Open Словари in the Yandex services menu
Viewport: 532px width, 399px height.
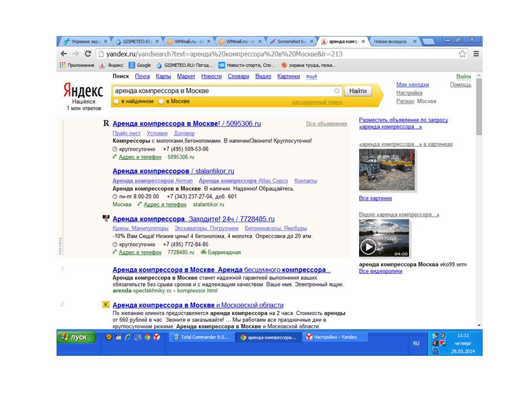coord(238,76)
